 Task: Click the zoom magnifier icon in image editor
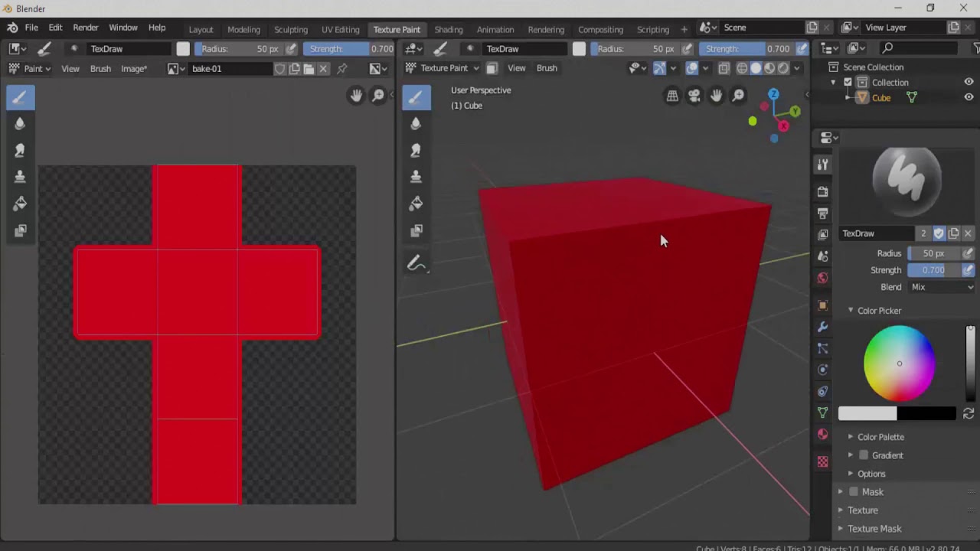point(378,96)
